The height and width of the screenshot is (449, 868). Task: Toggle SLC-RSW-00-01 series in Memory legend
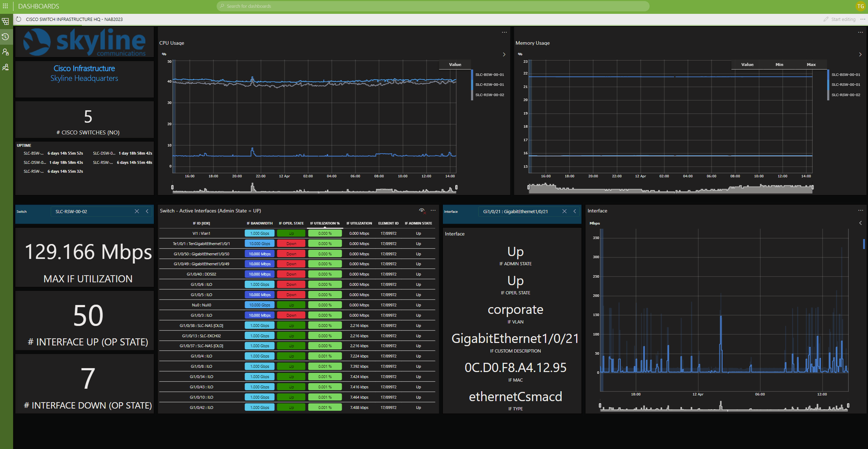(x=846, y=84)
